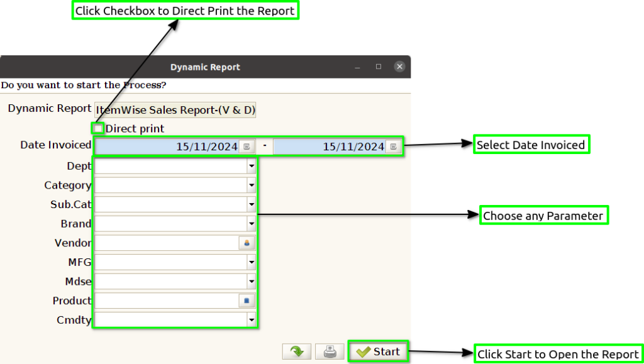644x364 pixels.
Task: Open Vendor lookup icon
Action: click(x=247, y=243)
